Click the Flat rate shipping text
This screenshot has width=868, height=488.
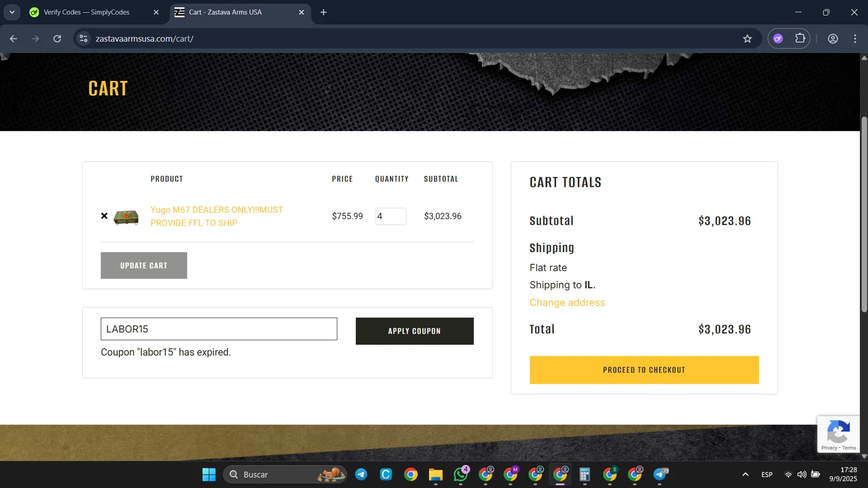click(548, 268)
